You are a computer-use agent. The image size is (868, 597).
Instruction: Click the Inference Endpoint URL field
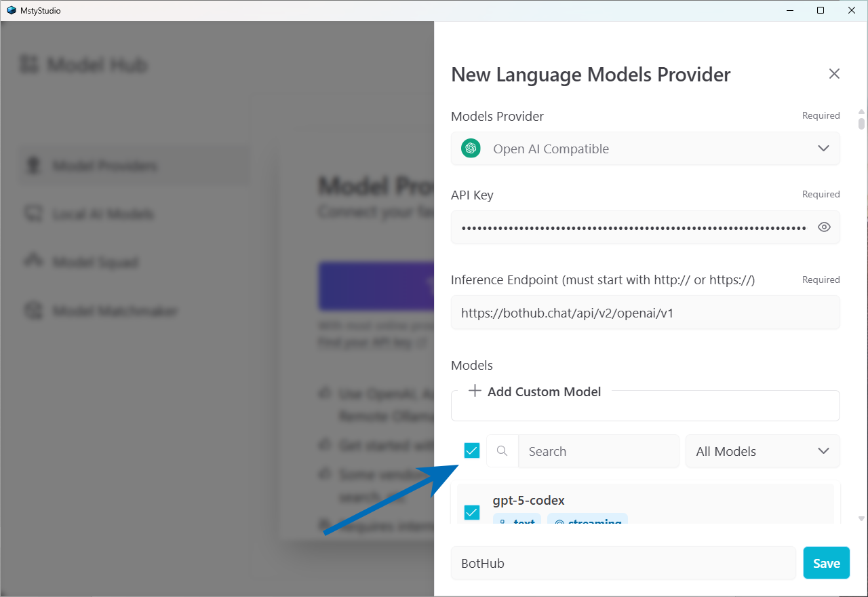[645, 313]
